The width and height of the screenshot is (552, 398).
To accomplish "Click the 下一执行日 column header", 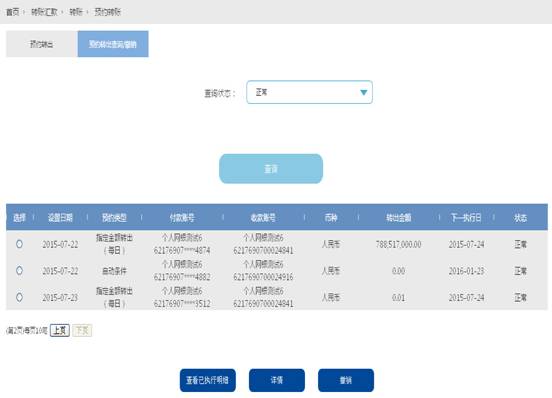I will [x=466, y=217].
